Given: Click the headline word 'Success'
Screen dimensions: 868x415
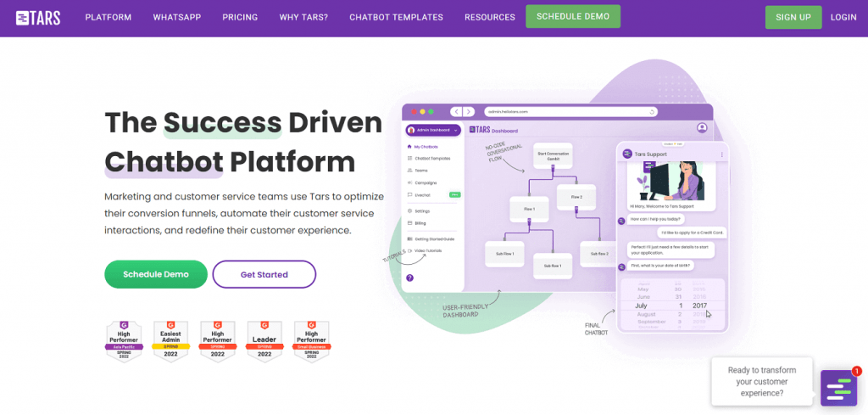Looking at the screenshot, I should tap(223, 122).
